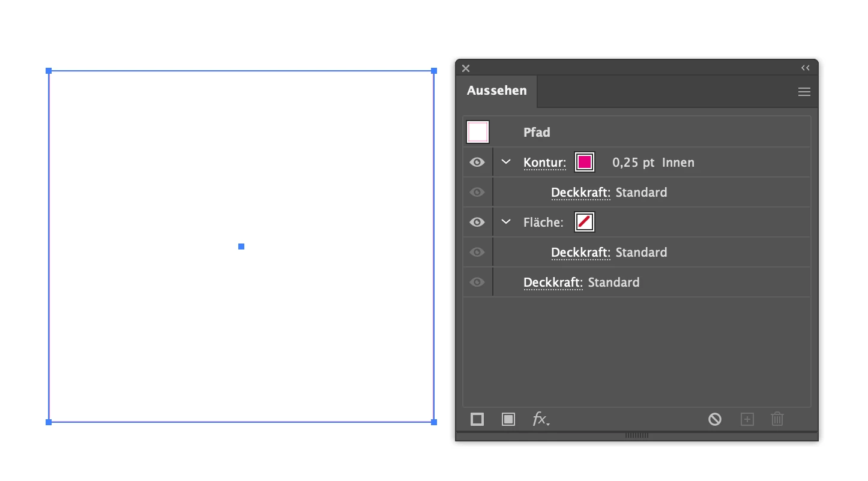The height and width of the screenshot is (481, 868).
Task: Collapse the Fläche row chevron
Action: [x=506, y=222]
